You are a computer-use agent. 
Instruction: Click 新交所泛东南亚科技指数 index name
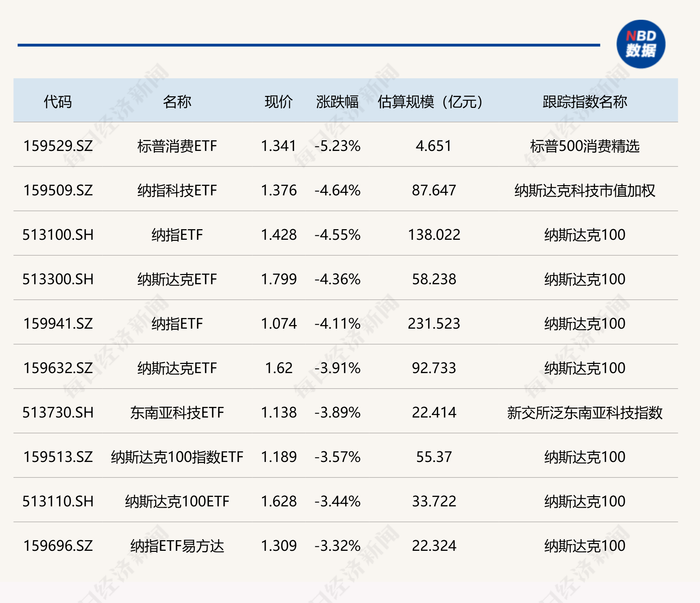point(584,413)
